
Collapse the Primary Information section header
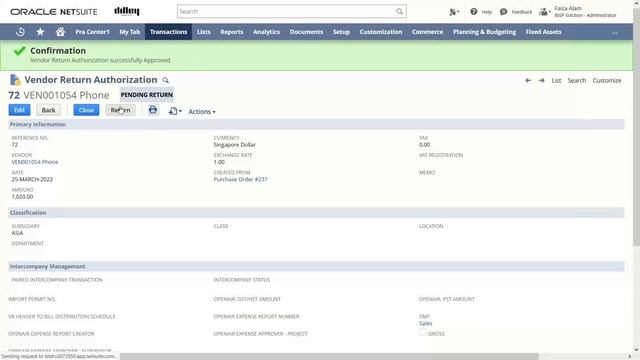[x=316, y=124]
